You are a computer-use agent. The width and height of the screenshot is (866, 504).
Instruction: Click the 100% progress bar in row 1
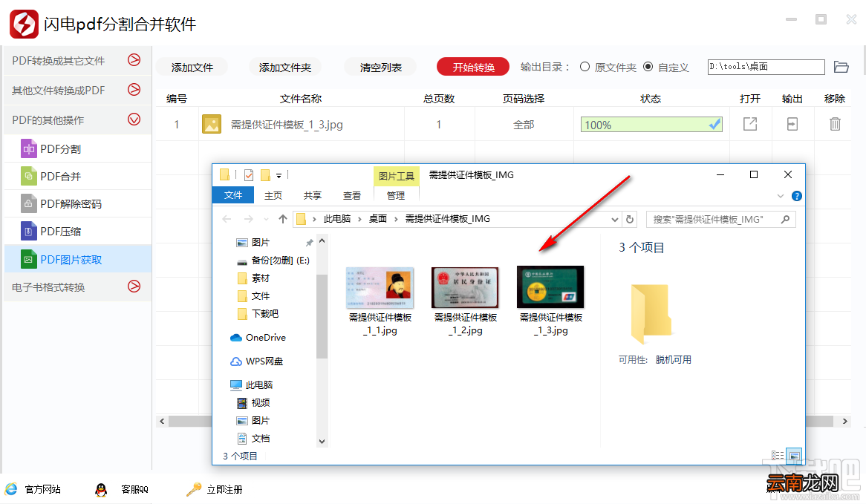click(651, 125)
